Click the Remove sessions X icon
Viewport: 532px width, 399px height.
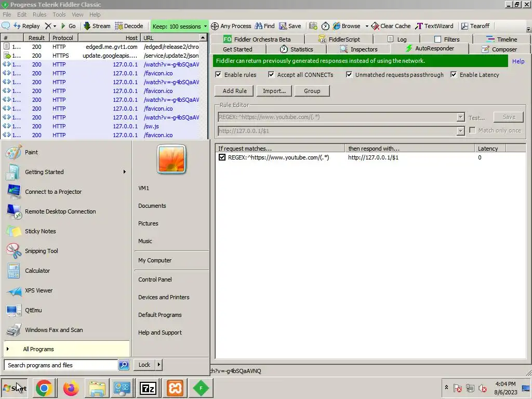point(48,26)
